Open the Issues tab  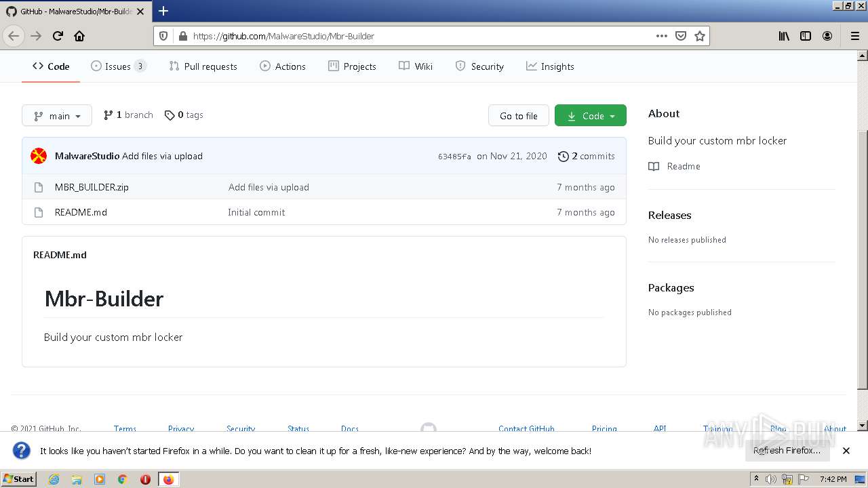119,66
